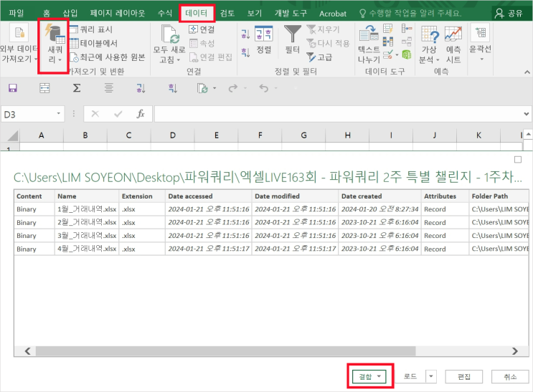Sort ascending in the ribbon

click(245, 34)
